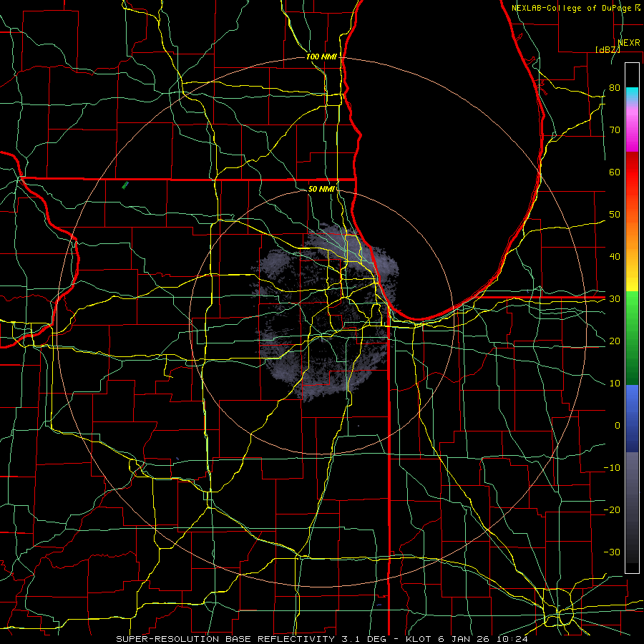Click the small green radar echo near the state line

125,185
